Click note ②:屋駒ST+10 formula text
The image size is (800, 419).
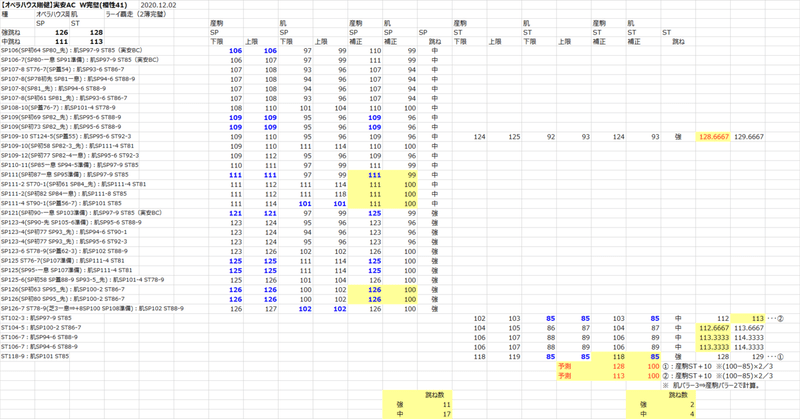pyautogui.click(x=718, y=376)
